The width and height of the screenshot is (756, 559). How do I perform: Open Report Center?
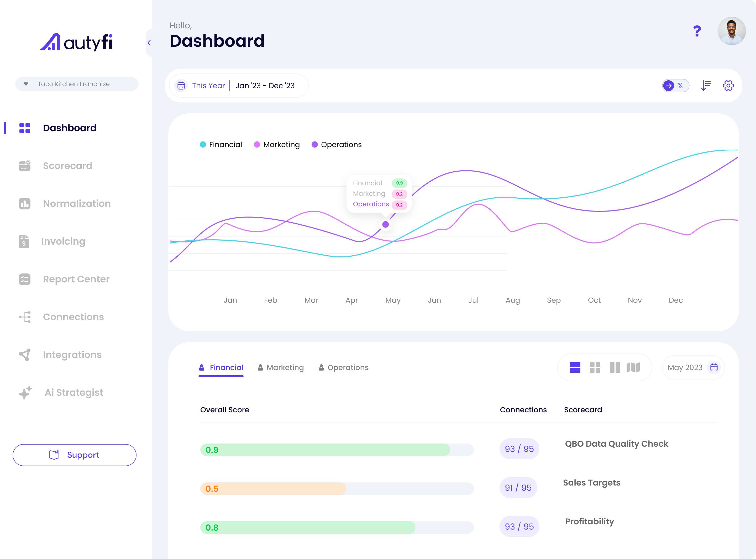coord(76,279)
